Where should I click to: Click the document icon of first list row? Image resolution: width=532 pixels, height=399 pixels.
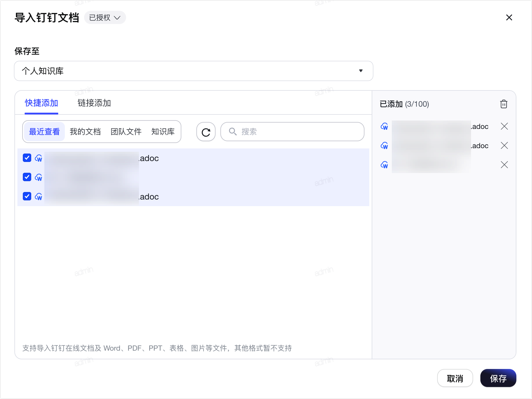point(38,158)
